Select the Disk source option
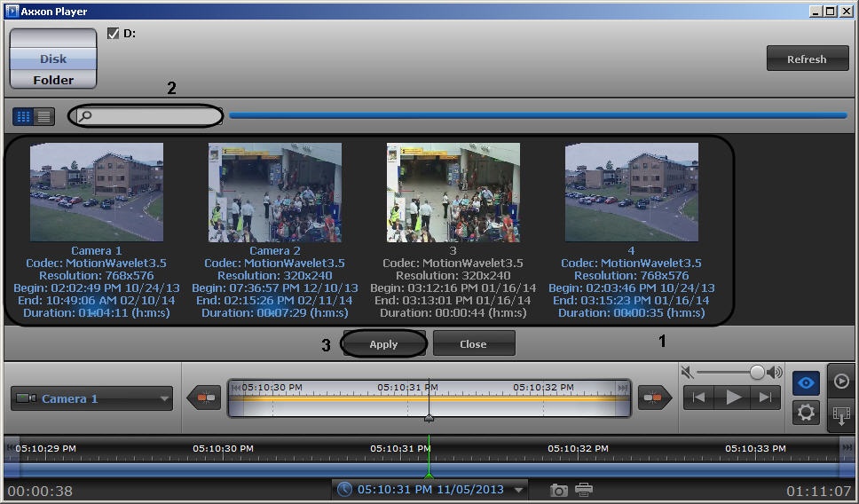Viewport: 859px width, 504px height. (x=52, y=59)
